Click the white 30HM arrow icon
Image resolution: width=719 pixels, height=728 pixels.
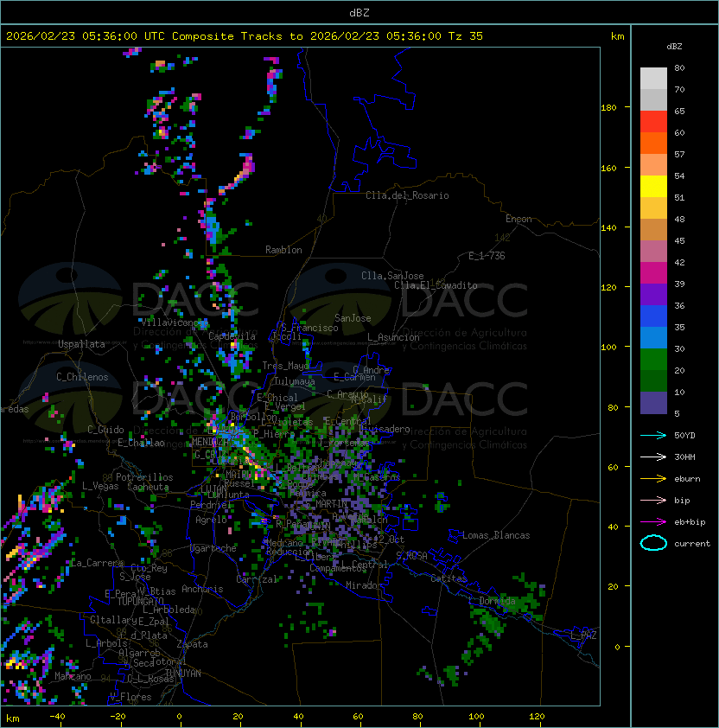click(x=653, y=457)
